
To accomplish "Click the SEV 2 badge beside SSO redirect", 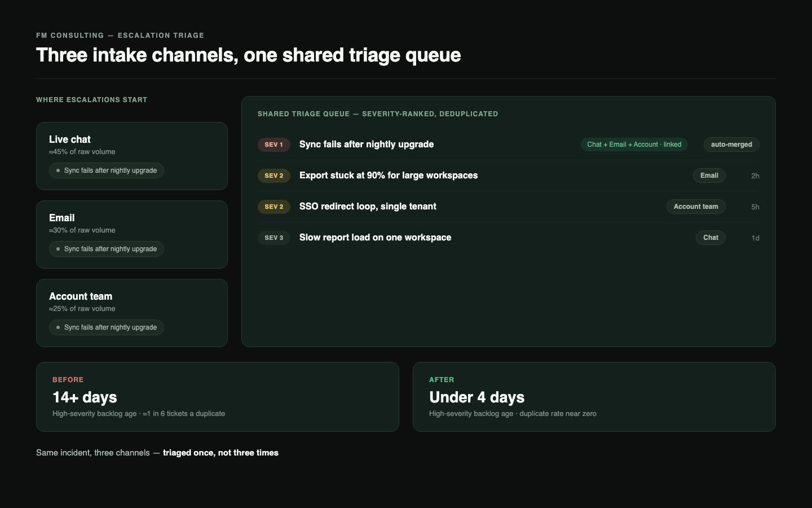I will coord(274,207).
